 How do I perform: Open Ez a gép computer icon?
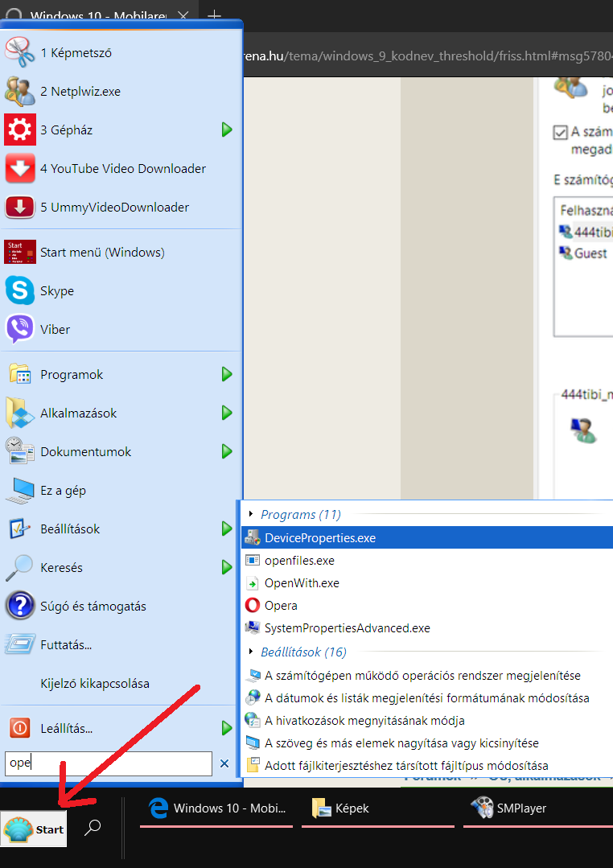(20, 491)
